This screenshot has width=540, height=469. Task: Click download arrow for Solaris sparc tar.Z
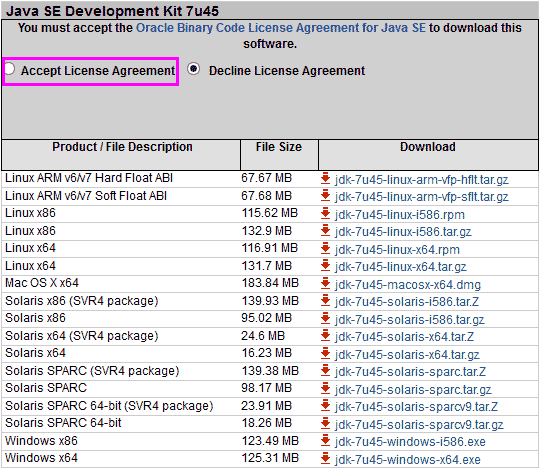pyautogui.click(x=325, y=371)
